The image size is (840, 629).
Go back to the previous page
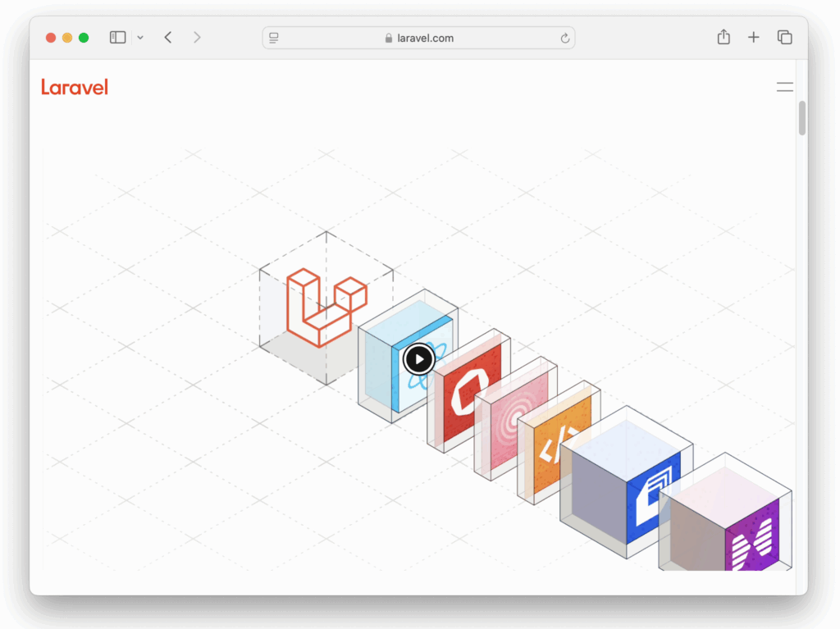[168, 38]
